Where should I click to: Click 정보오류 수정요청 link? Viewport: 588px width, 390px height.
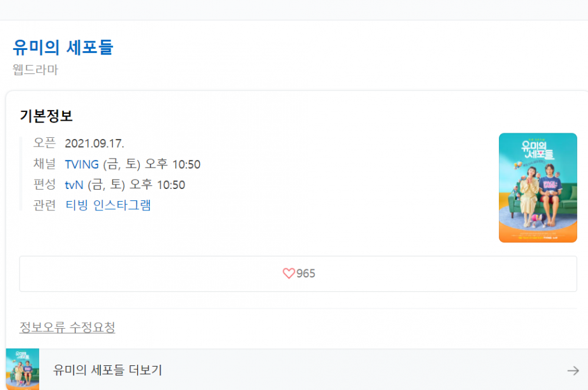point(67,327)
